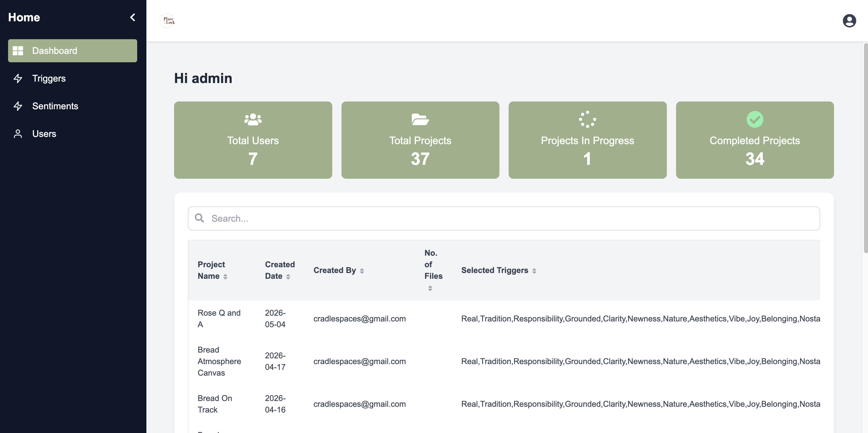The width and height of the screenshot is (868, 433).
Task: Click triggers list in Bread Atmosphere Canvas row
Action: pos(641,361)
